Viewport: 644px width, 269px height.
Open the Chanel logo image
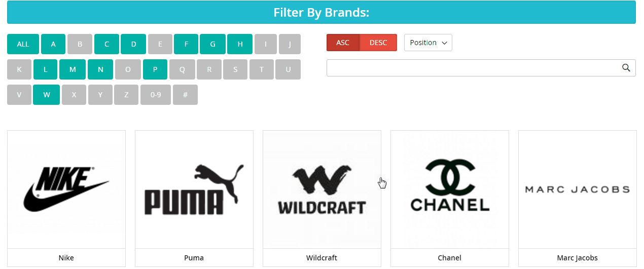[450, 189]
